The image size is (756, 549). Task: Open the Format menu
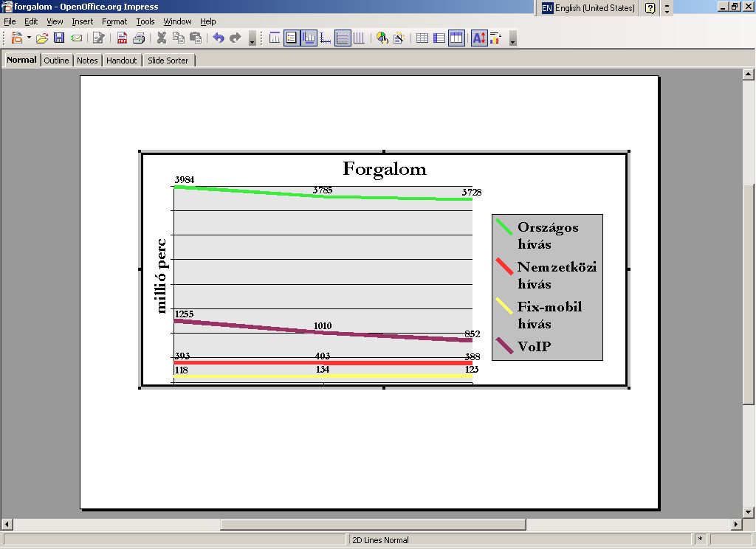(114, 21)
